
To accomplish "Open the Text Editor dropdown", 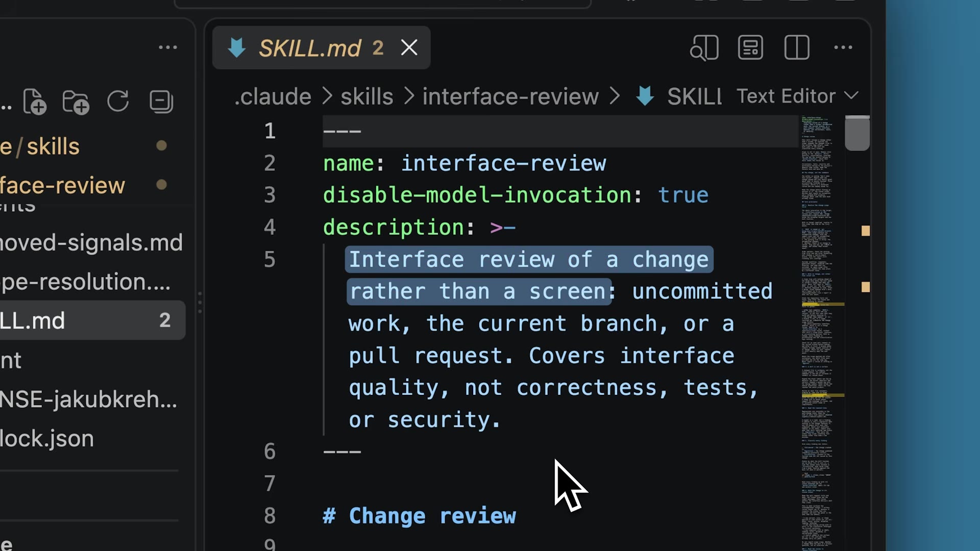I will click(x=797, y=96).
